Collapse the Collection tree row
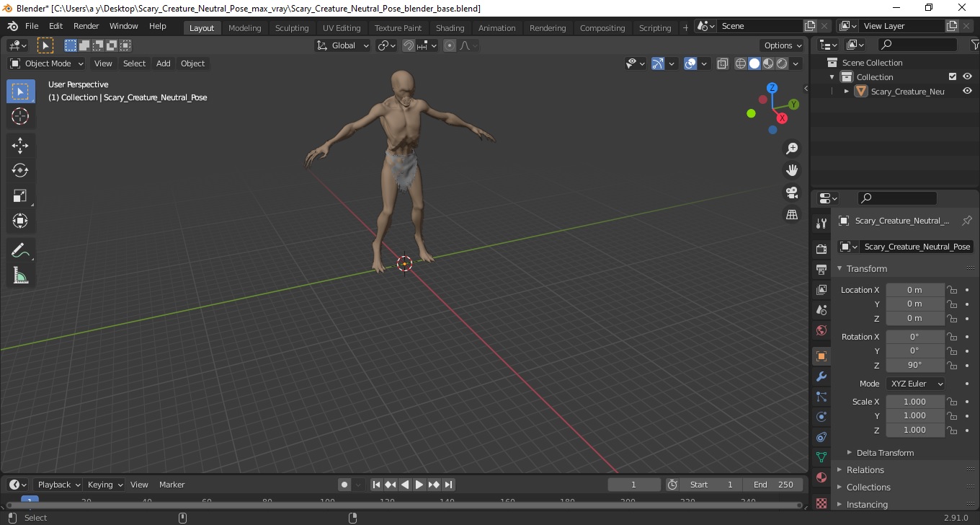The width and height of the screenshot is (980, 525). [x=832, y=76]
